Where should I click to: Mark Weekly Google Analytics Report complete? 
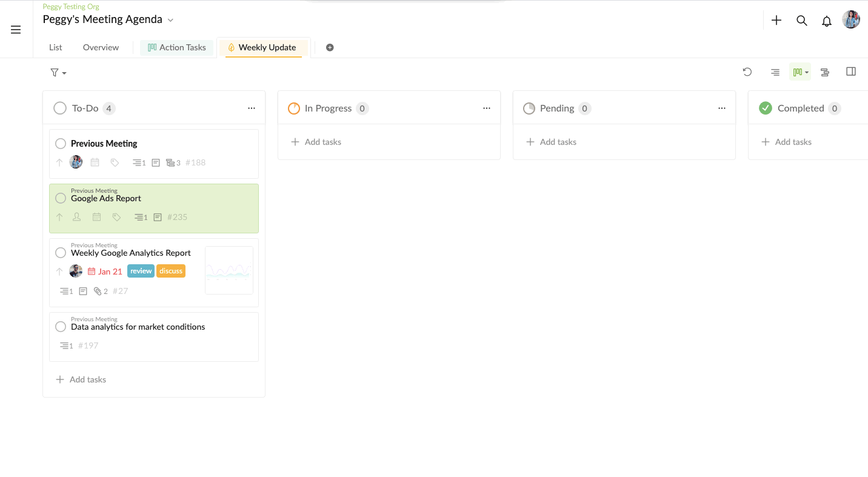tap(61, 253)
